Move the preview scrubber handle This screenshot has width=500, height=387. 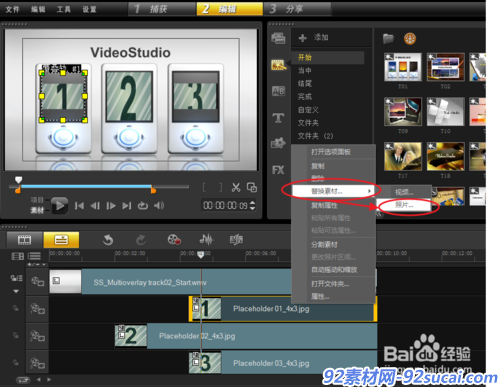[19, 180]
